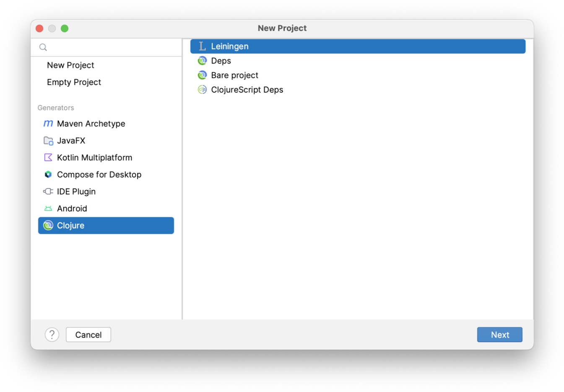Open help with the question mark button

[x=52, y=335]
